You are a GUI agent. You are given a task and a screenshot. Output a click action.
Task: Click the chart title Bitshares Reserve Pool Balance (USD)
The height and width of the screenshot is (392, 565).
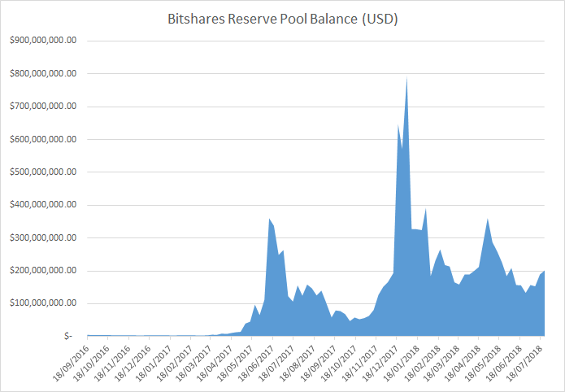(283, 20)
